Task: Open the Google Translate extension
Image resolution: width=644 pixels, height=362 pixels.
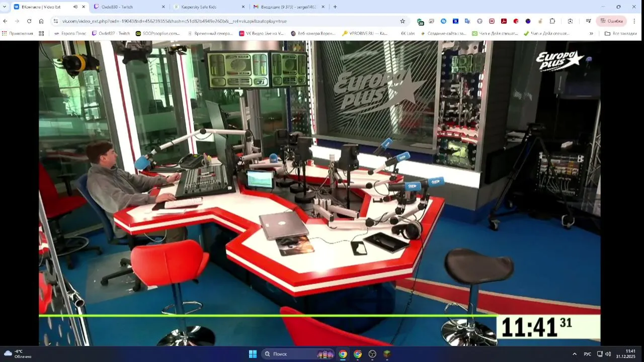Action: (467, 21)
